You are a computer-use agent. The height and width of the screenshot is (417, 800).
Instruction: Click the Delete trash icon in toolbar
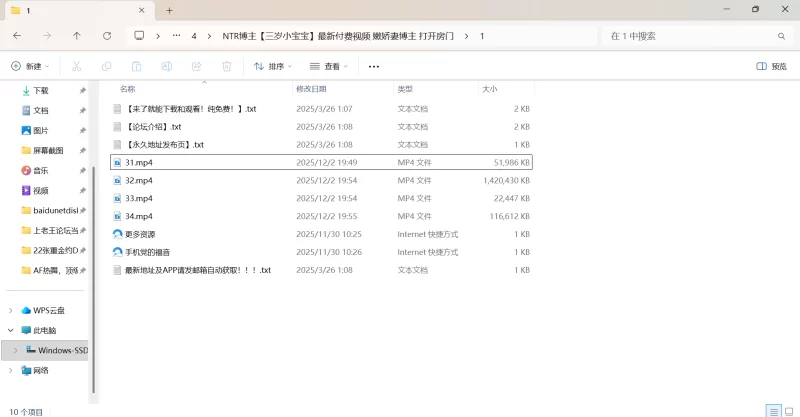pyautogui.click(x=227, y=67)
